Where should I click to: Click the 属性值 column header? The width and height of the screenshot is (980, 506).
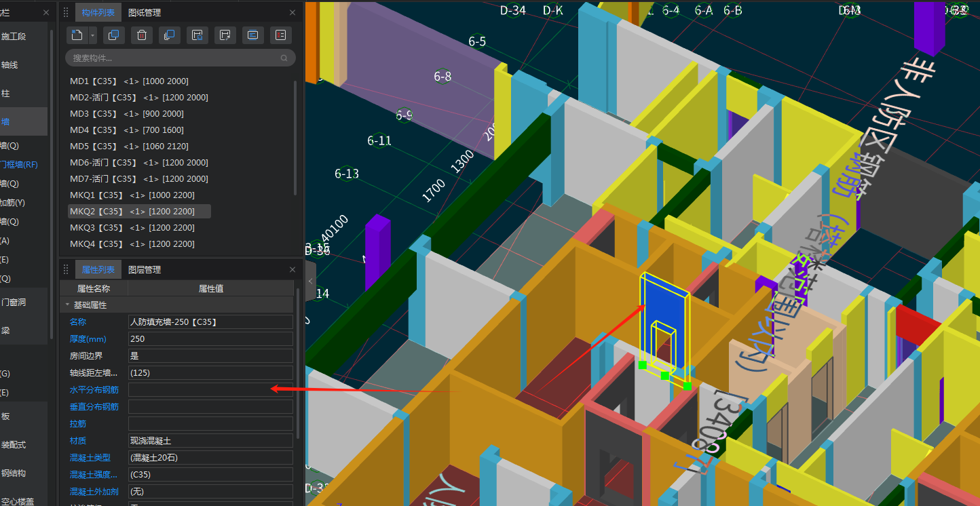[211, 288]
